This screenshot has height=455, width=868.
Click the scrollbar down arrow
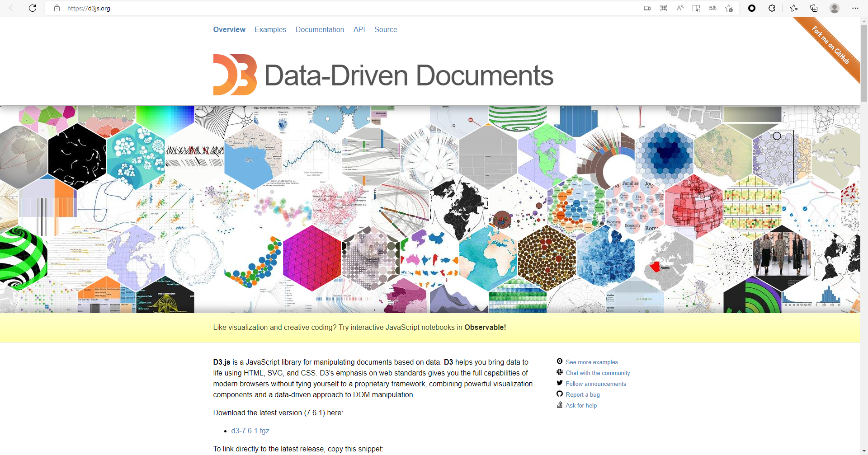point(864,451)
